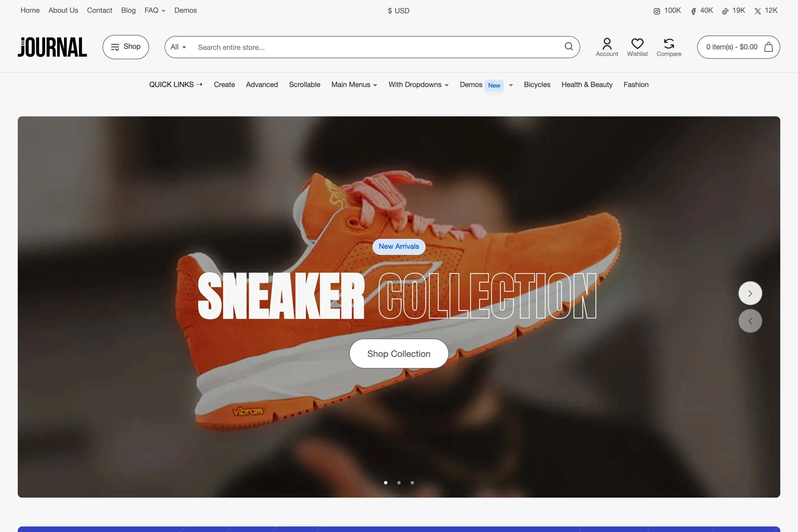Open the top bar Demos link

(x=186, y=11)
